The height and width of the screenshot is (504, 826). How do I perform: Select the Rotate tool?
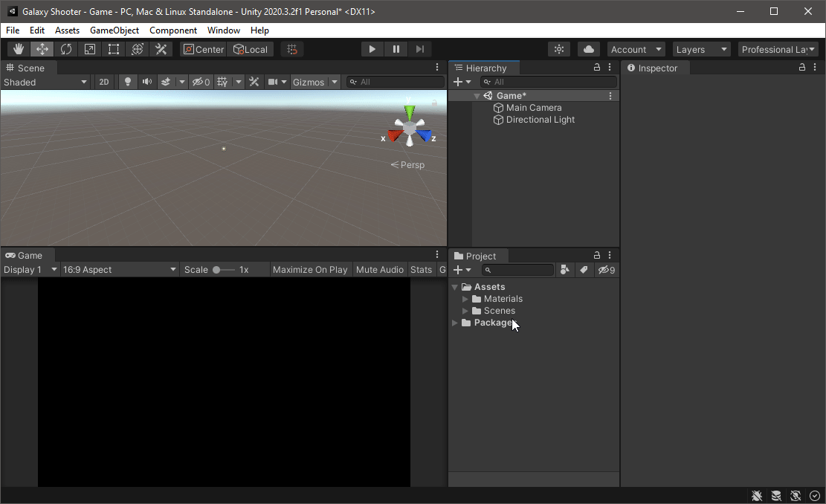pyautogui.click(x=65, y=48)
